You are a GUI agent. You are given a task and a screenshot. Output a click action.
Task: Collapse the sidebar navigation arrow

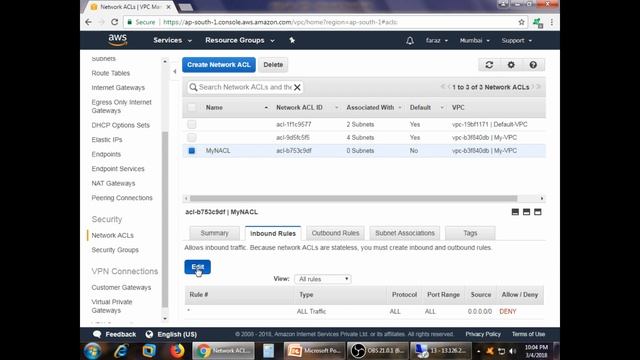coord(175,71)
